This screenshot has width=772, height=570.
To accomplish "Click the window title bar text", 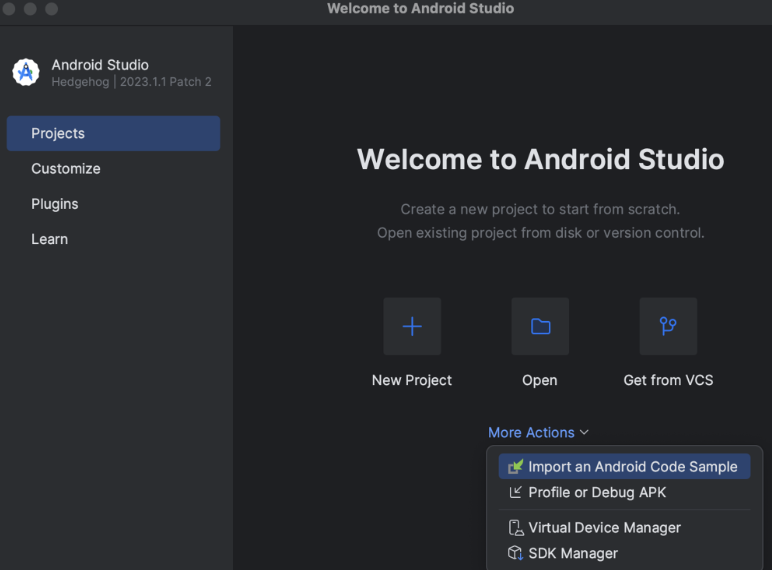I will (x=420, y=8).
